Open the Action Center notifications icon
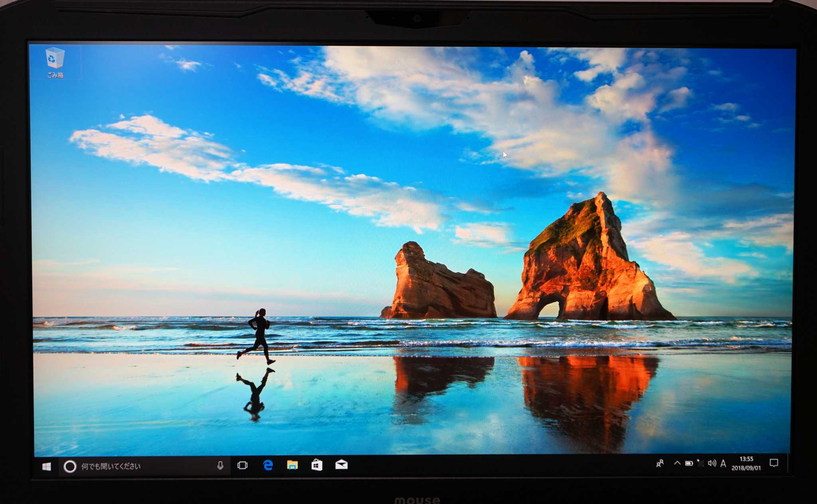Viewport: 817px width, 504px height. click(x=774, y=463)
